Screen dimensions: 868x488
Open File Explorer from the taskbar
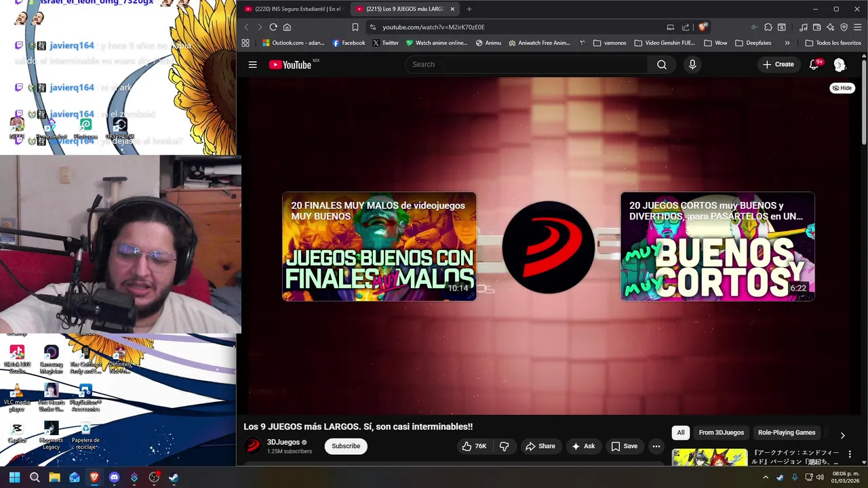[54, 477]
